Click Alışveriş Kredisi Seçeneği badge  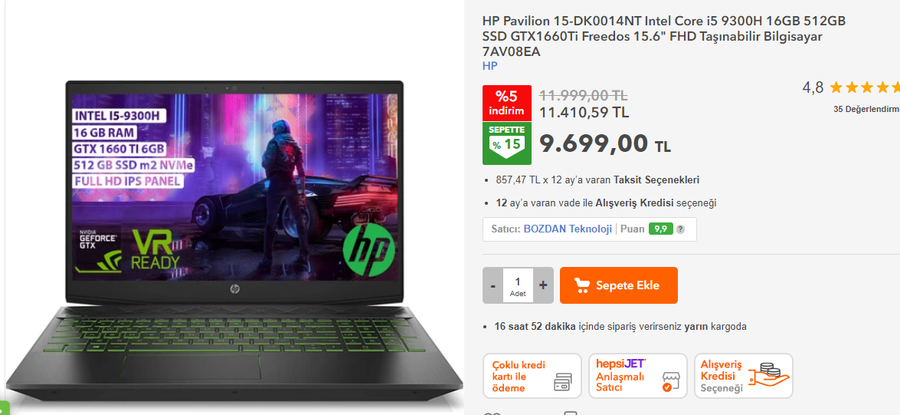743,376
